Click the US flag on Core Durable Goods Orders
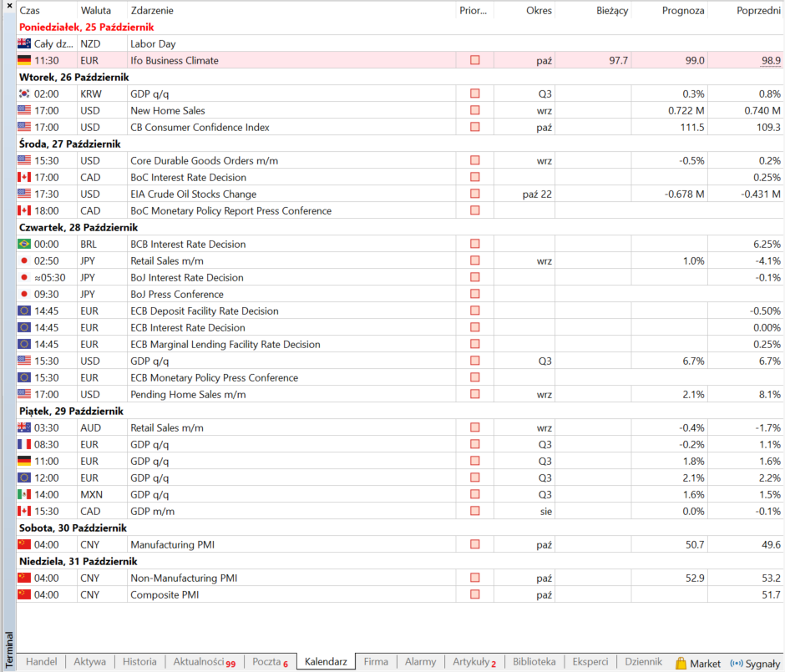Viewport: 785px width, 672px height. click(24, 160)
